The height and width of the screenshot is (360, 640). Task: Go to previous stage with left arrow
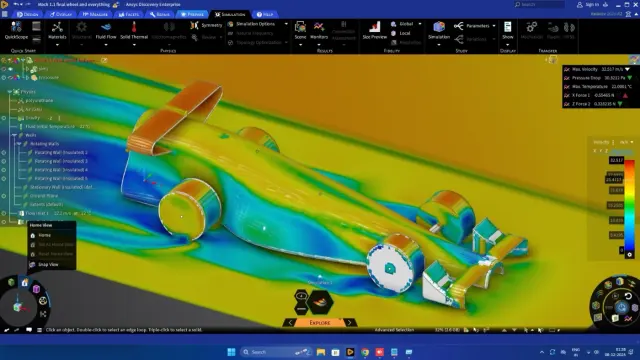coord(290,322)
